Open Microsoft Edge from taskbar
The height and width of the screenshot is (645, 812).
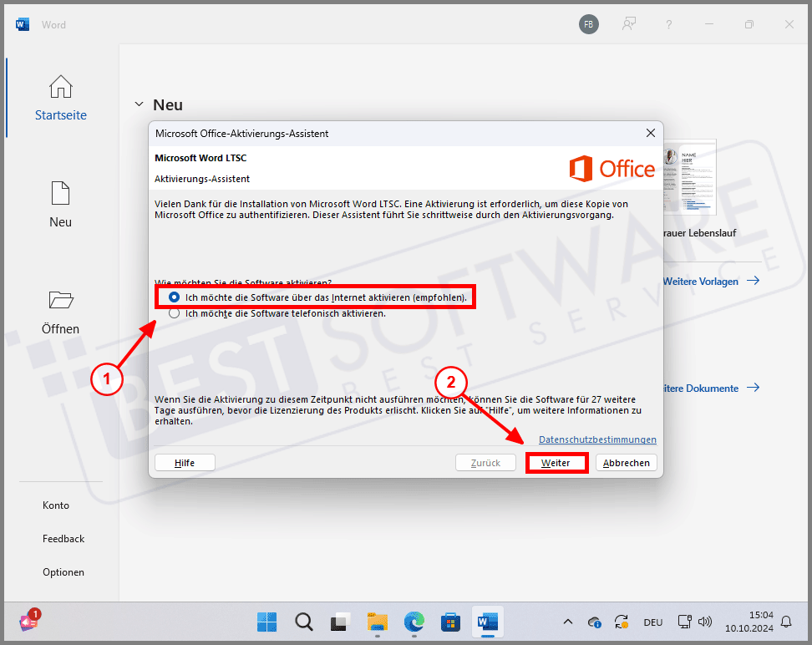[414, 622]
